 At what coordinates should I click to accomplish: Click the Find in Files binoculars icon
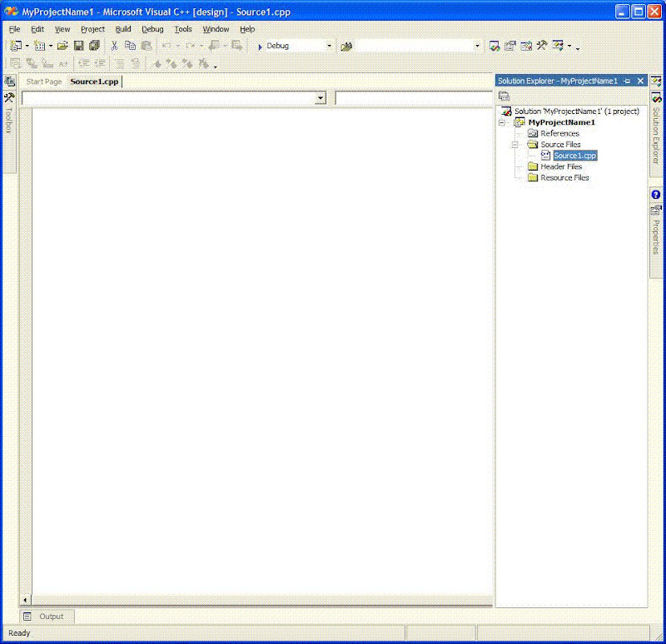(x=346, y=46)
